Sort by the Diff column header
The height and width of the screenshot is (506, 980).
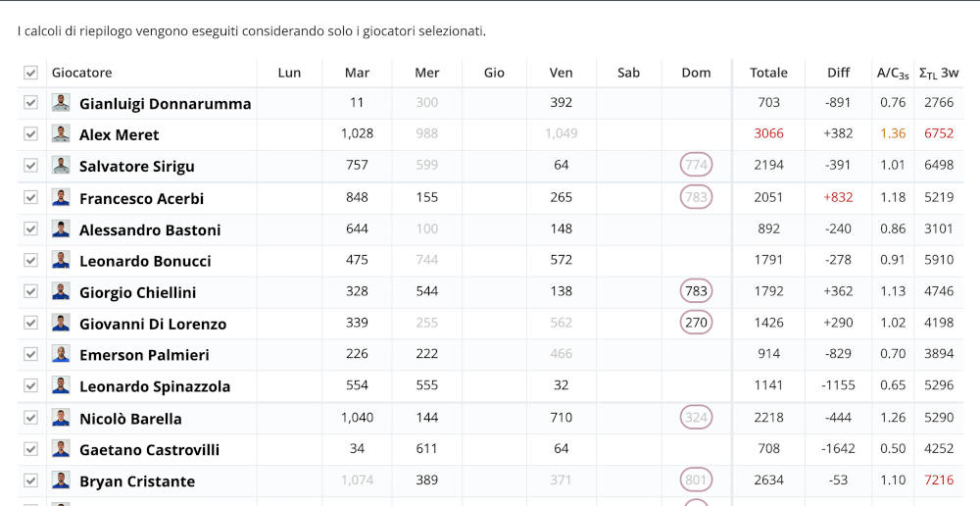[838, 73]
